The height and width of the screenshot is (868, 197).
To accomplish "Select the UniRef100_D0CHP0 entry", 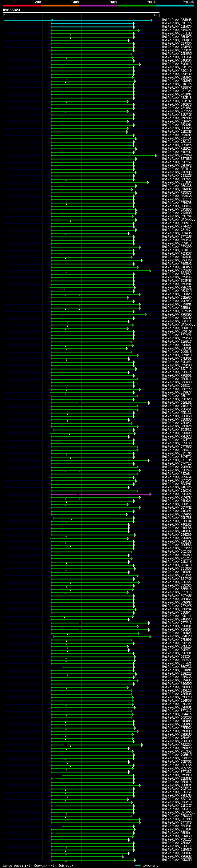I will tap(177, 426).
